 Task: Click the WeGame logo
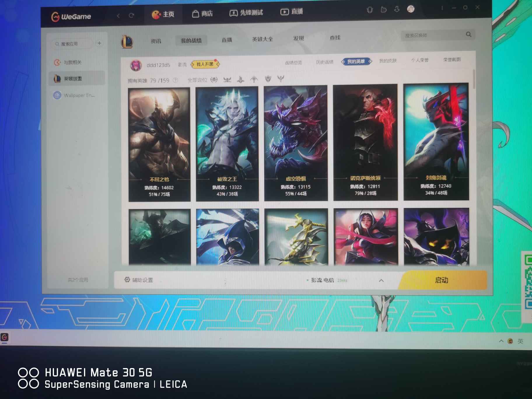coord(71,17)
